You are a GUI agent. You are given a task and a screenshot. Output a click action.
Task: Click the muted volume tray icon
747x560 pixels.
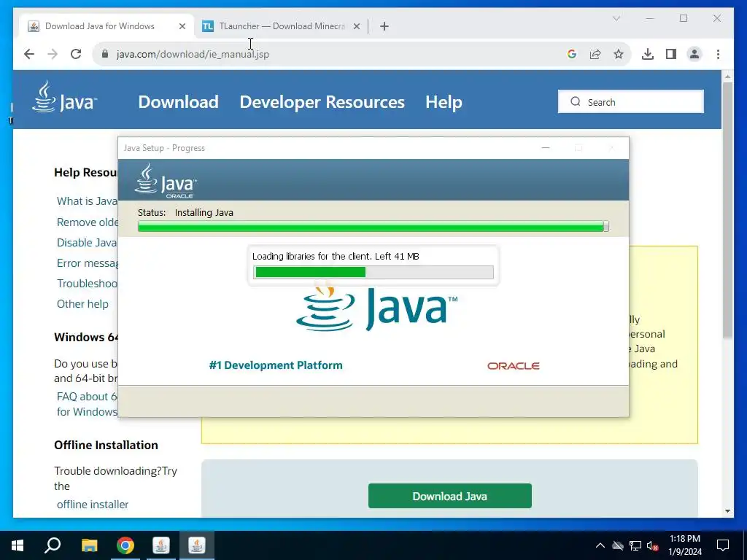tap(653, 545)
